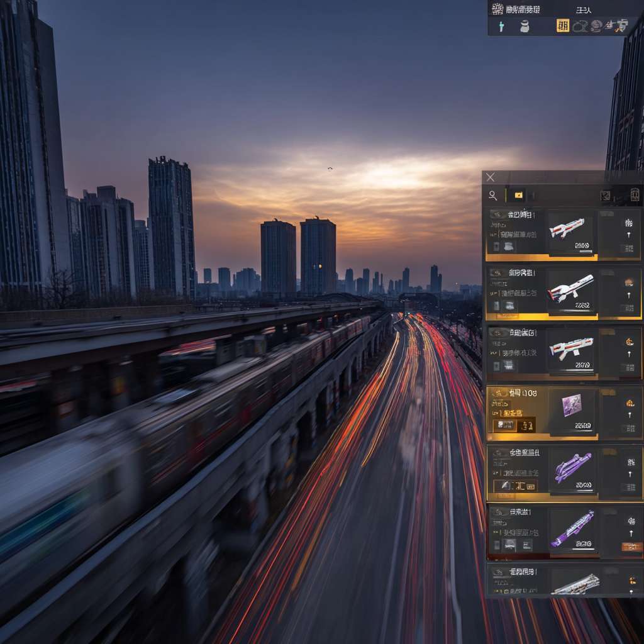Viewport: 644px width, 644px height.
Task: Click the grid icon in the top panel header
Action: pos(497,9)
